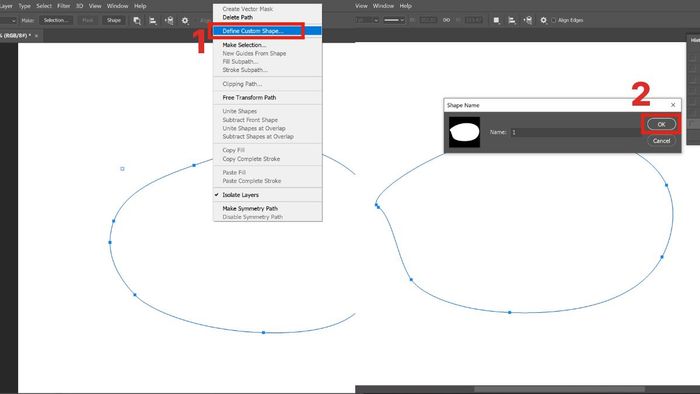The height and width of the screenshot is (394, 700).
Task: Open Help menu in the right screenshot
Action: coord(405,6)
